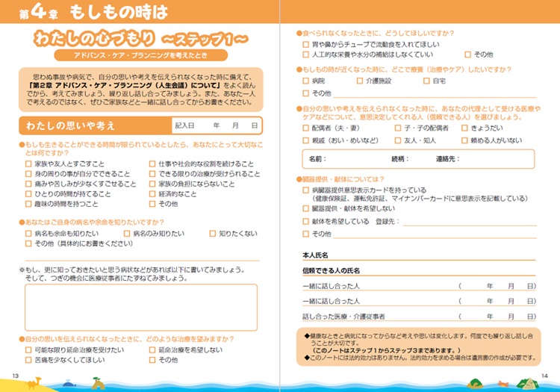Check 家族や友人とすごすこと box

point(28,164)
